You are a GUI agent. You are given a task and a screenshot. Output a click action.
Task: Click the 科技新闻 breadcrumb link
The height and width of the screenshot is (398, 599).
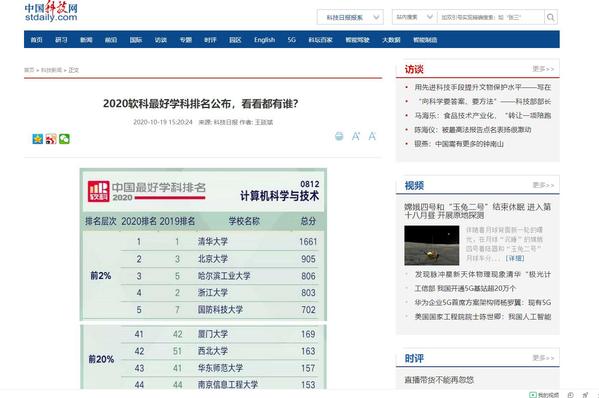(x=51, y=70)
